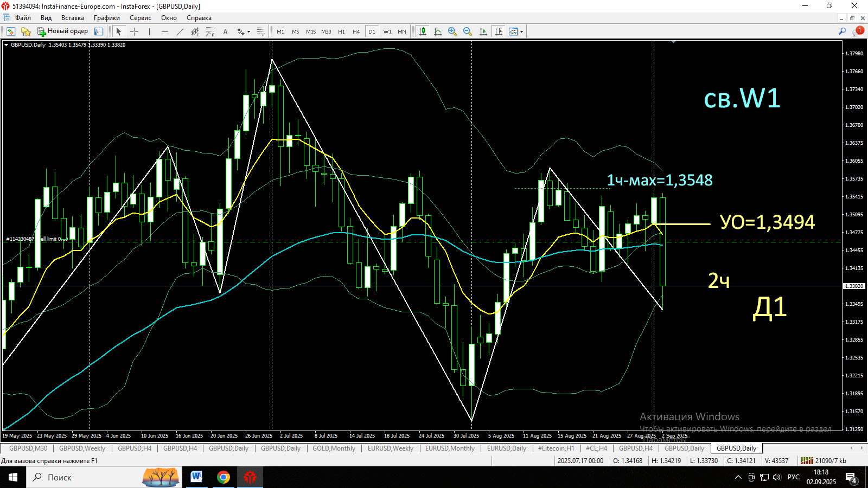Screen dimensions: 868x488
Task: Switch chart to H4 timeframe
Action: [356, 31]
